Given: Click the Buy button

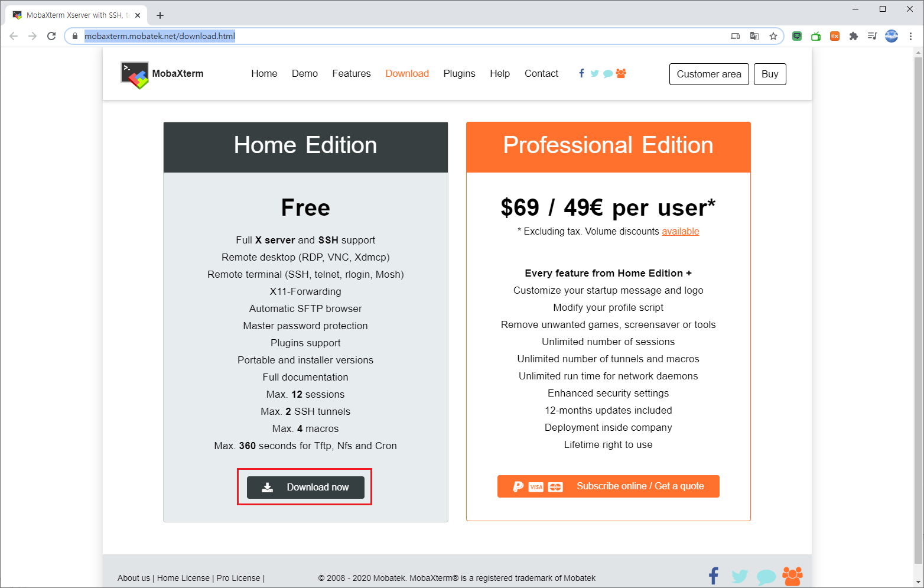Looking at the screenshot, I should [x=770, y=74].
